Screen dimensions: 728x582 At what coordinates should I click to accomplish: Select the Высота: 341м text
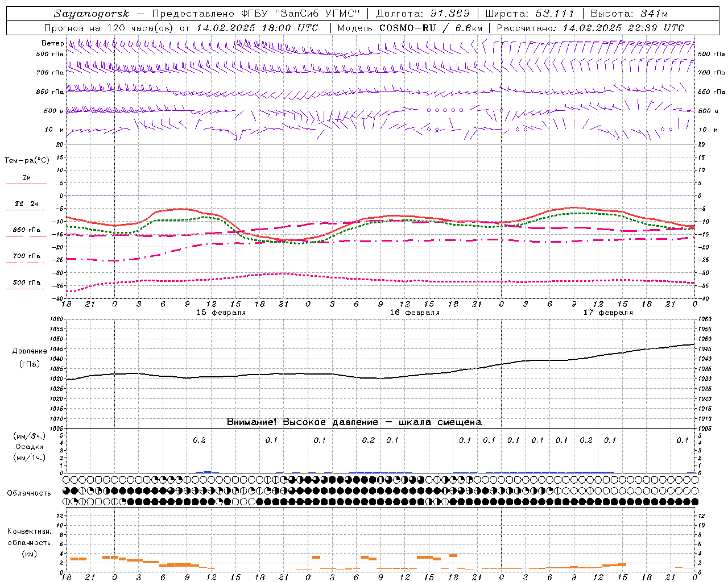pos(629,14)
